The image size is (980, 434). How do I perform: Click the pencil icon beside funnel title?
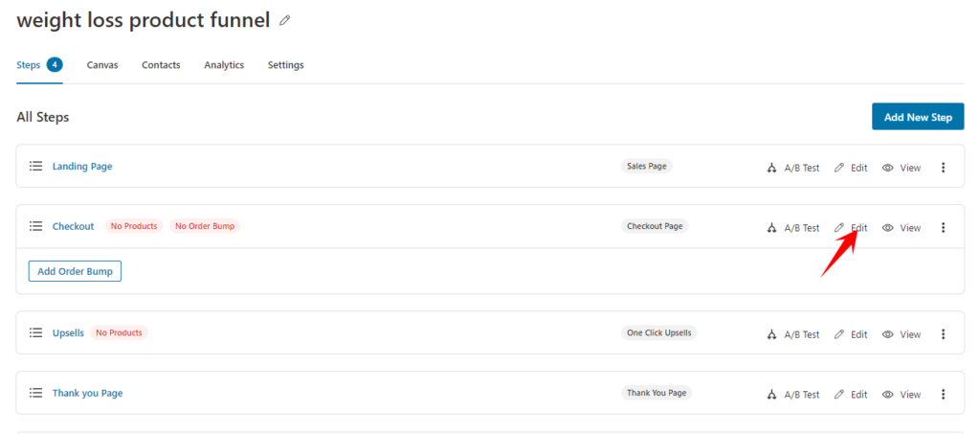284,21
